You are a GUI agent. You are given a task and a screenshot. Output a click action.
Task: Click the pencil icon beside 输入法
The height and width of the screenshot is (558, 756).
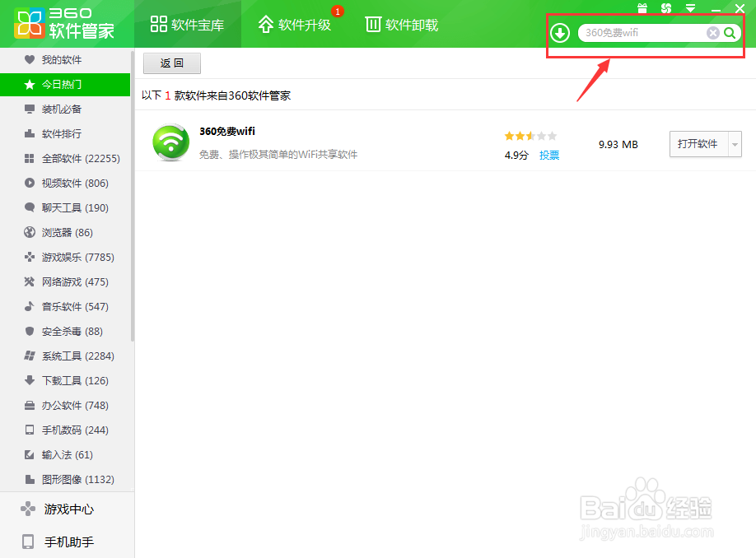(x=30, y=454)
